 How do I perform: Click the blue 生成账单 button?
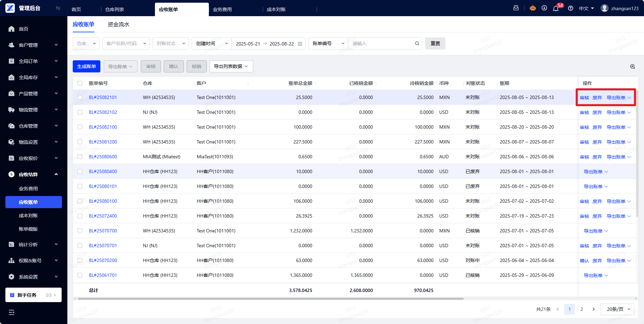[87, 66]
